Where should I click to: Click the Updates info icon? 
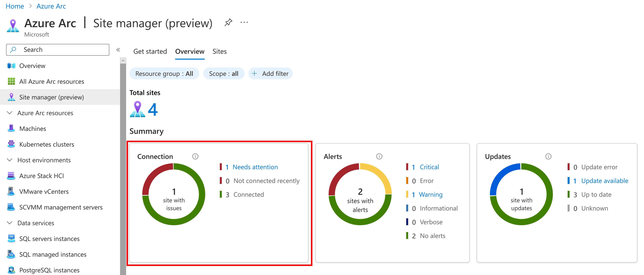coord(548,156)
